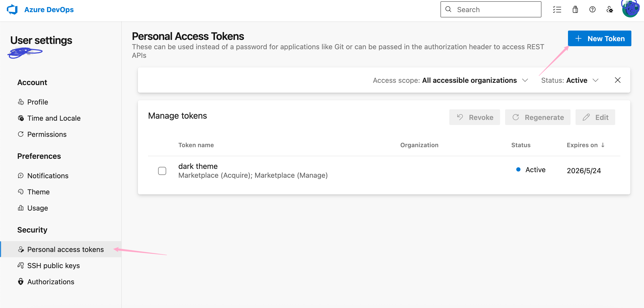644x308 pixels.
Task: Open Authorizations in Security section
Action: click(51, 282)
